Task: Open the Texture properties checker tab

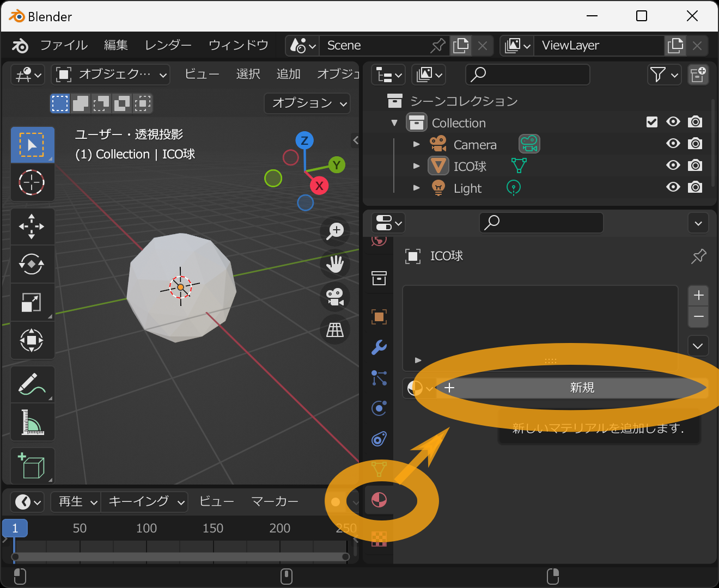Action: coord(379,538)
